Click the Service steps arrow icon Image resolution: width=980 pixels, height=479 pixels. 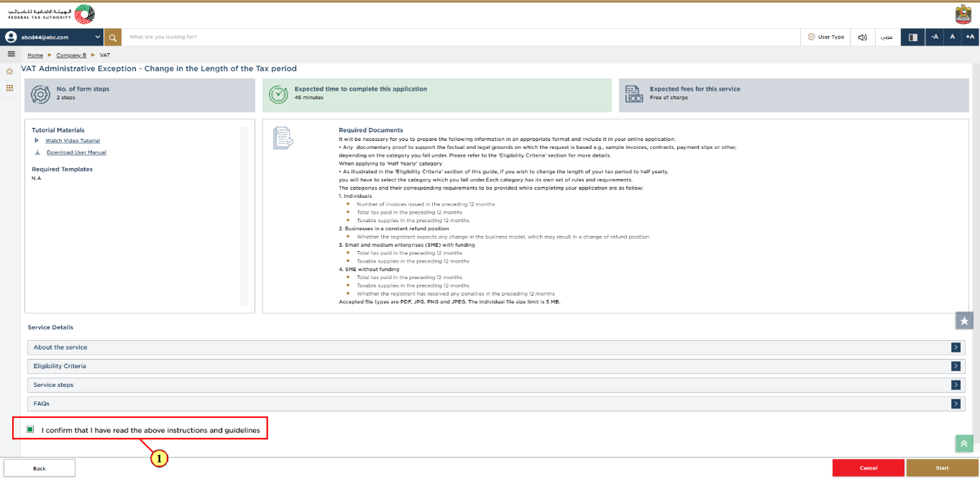[x=956, y=385]
